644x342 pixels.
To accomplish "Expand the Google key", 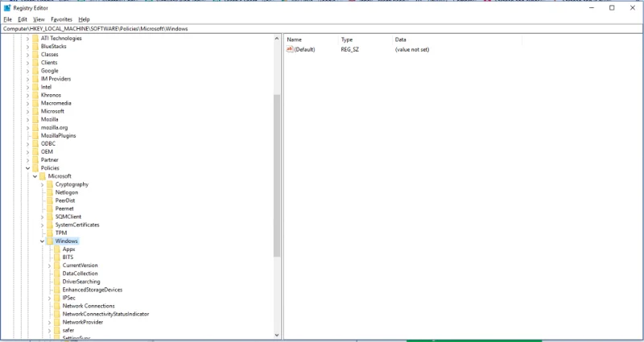I will coord(27,71).
